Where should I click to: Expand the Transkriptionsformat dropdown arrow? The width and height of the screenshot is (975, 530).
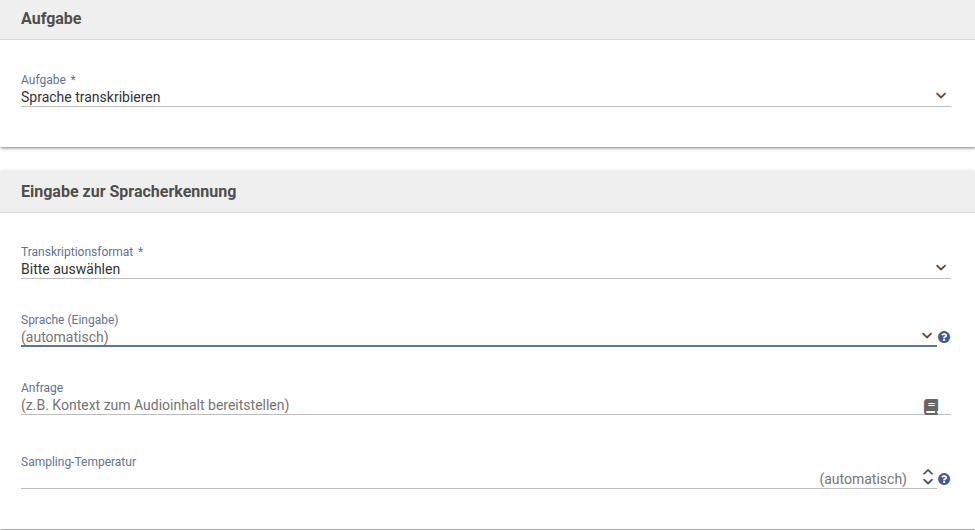(x=940, y=268)
